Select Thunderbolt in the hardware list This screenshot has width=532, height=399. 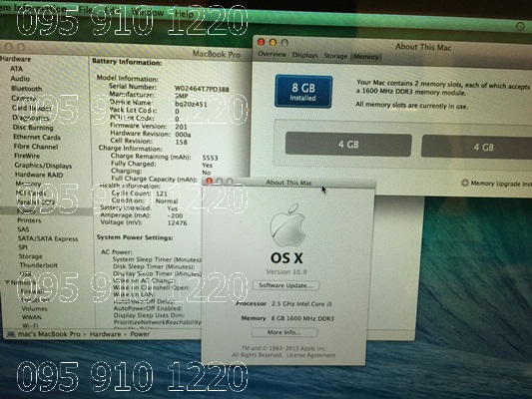pos(38,265)
